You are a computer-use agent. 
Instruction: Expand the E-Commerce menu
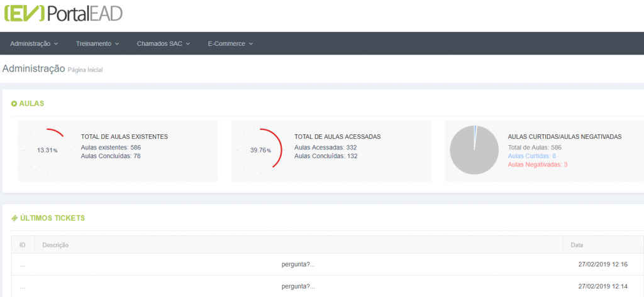point(230,43)
